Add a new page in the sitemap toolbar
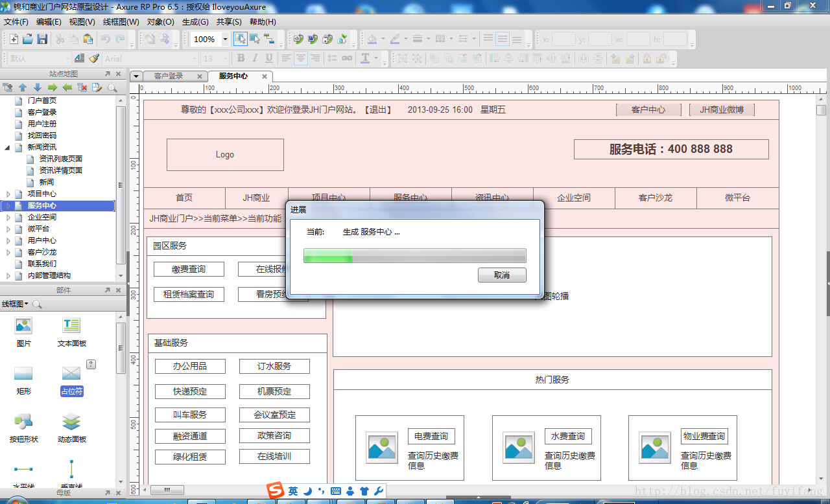The image size is (830, 504). (8, 87)
